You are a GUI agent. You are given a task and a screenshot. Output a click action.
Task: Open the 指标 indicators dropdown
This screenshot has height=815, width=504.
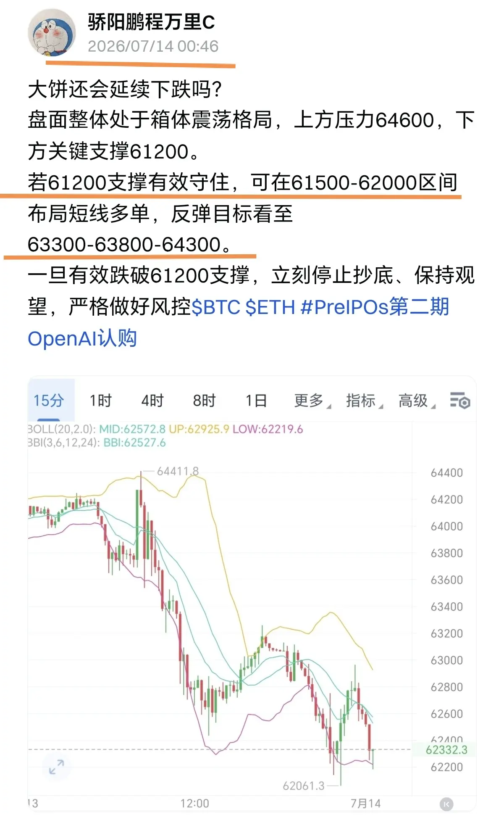pos(365,401)
